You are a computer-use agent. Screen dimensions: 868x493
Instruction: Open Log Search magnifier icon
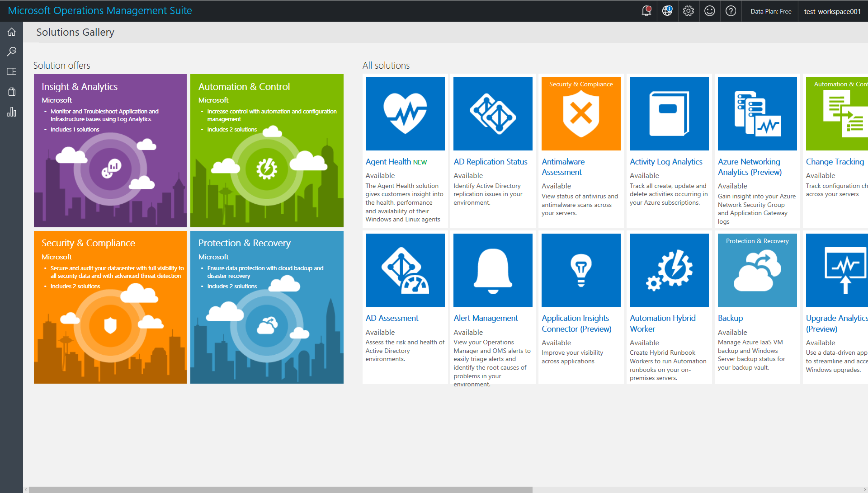click(12, 52)
